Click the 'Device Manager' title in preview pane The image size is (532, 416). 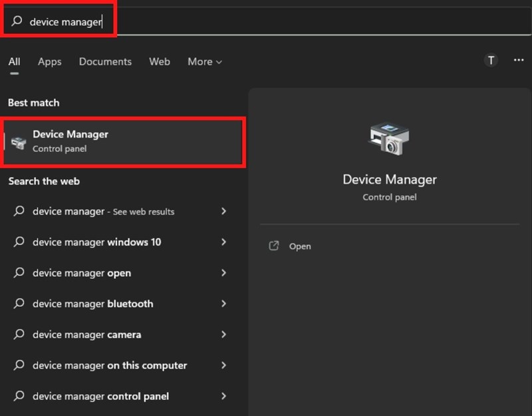(390, 180)
